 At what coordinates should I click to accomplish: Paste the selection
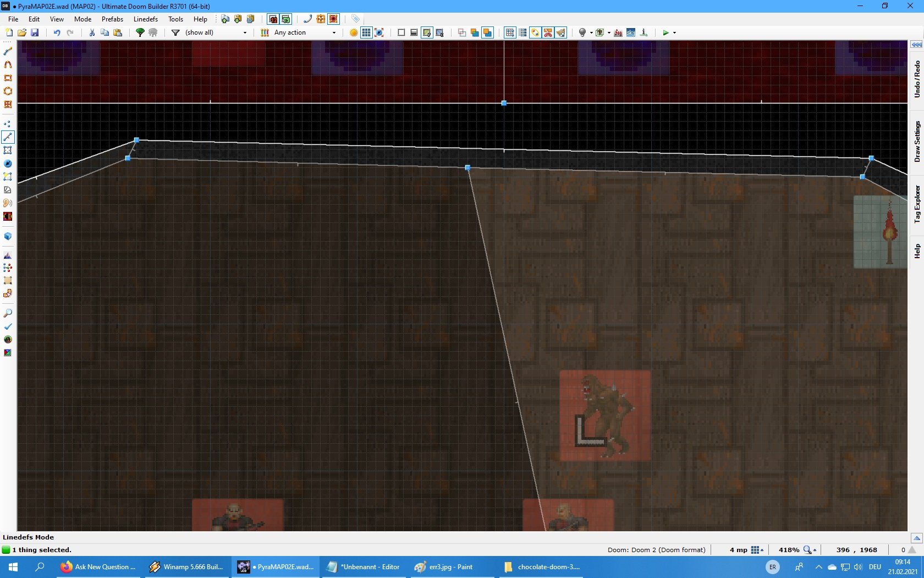pyautogui.click(x=118, y=32)
